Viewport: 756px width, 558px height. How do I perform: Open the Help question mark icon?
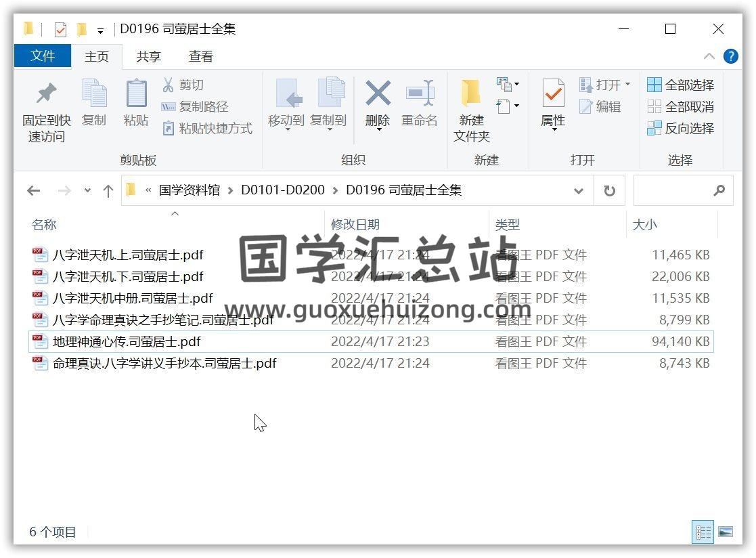click(731, 57)
